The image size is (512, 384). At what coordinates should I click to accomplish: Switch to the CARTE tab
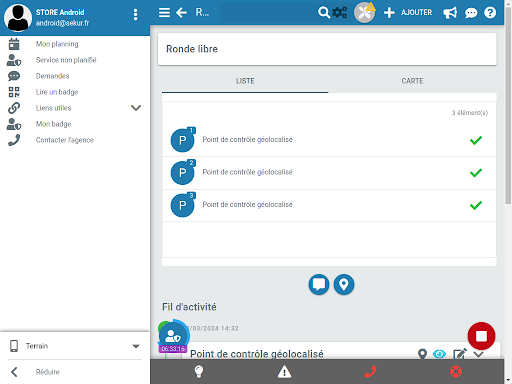pyautogui.click(x=412, y=81)
